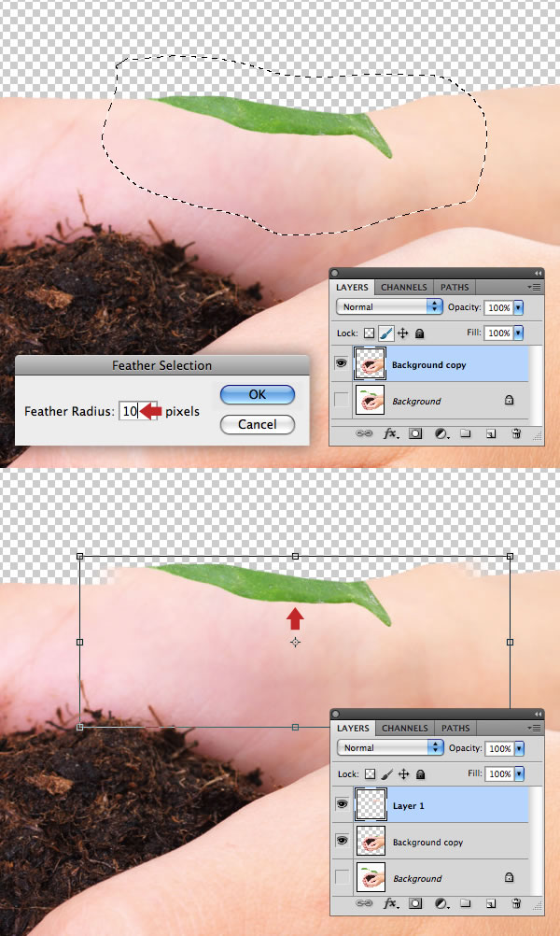
Task: Open Normal blend mode dropdown in the Layer 1 panel
Action: coord(390,747)
